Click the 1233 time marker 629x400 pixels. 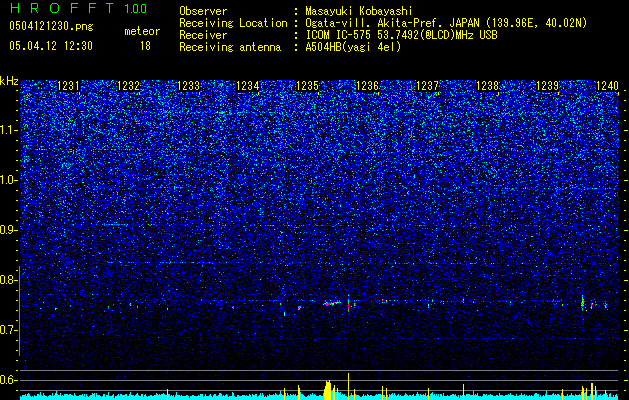click(x=188, y=86)
